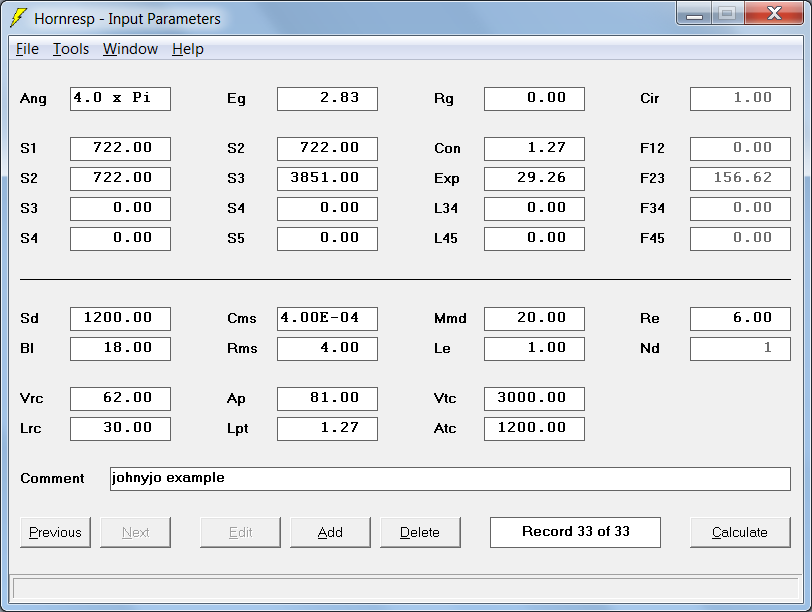Delete the current record
The height and width of the screenshot is (612, 812).
tap(420, 532)
